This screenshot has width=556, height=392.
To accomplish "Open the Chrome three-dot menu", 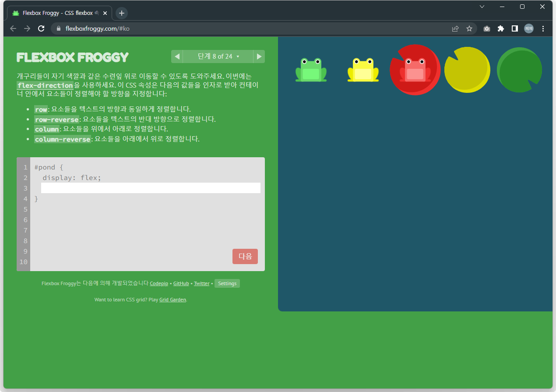I will [543, 28].
